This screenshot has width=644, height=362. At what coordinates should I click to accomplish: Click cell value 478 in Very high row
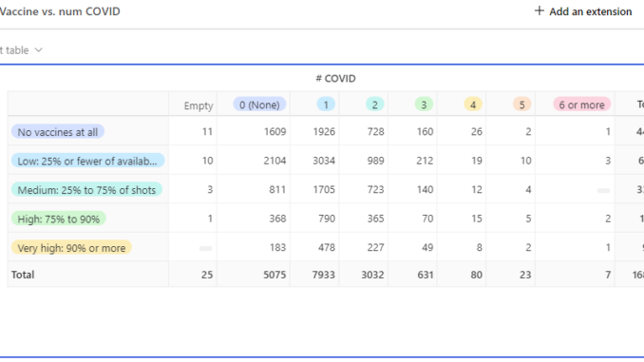pyautogui.click(x=327, y=247)
